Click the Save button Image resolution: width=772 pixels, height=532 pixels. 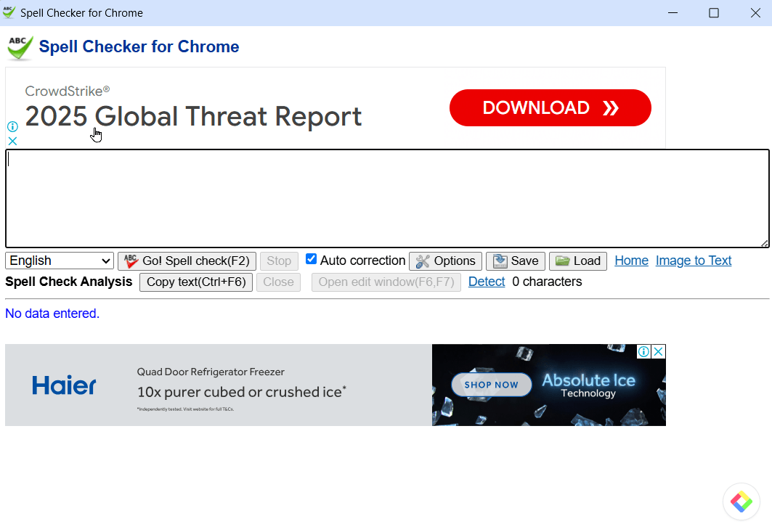click(x=516, y=261)
